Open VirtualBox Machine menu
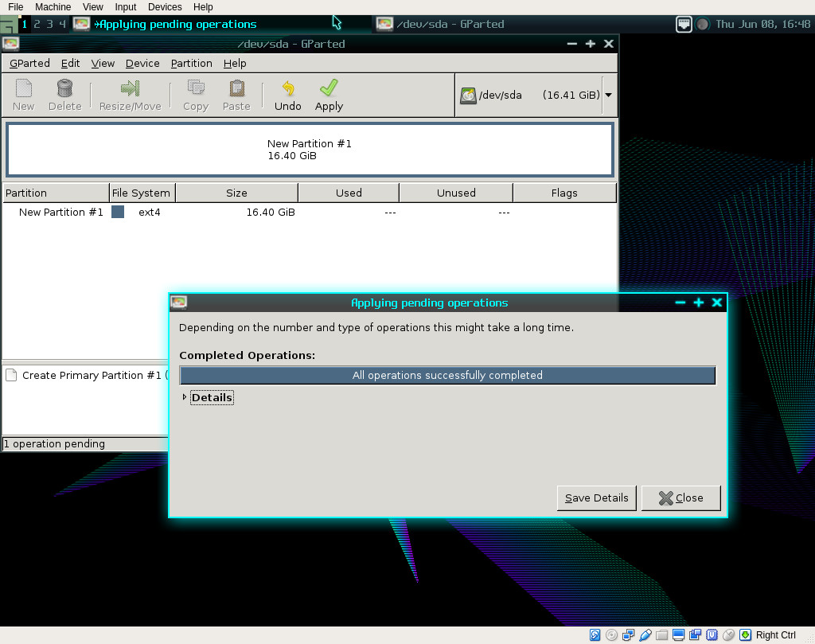 point(53,6)
